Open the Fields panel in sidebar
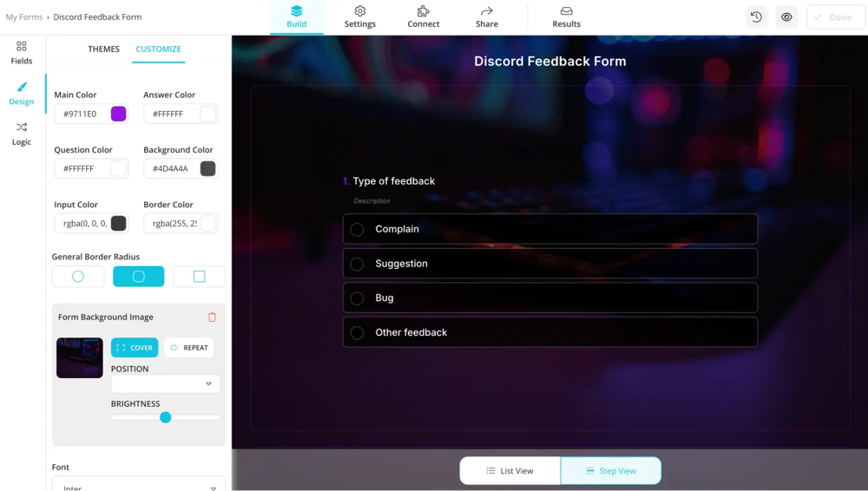The width and height of the screenshot is (868, 491). [22, 53]
